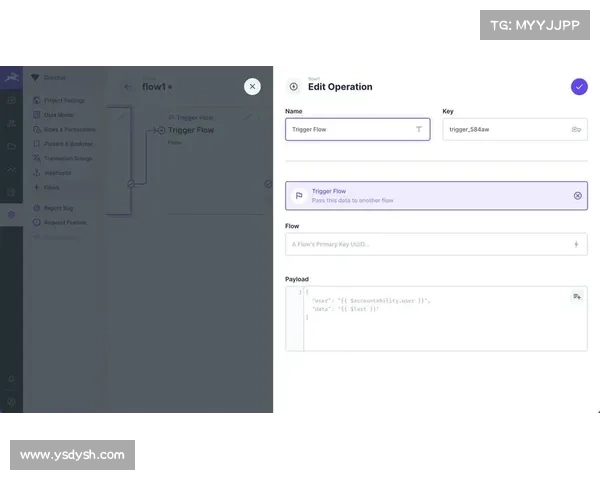Image resolution: width=600 pixels, height=480 pixels.
Task: Click the lightning bolt icon in Flow field
Action: 576,244
